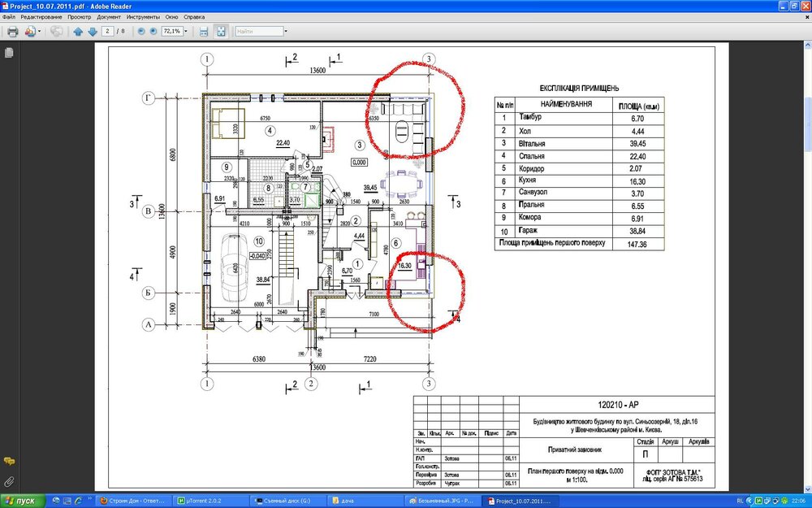Click the Найти search field

[x=259, y=32]
